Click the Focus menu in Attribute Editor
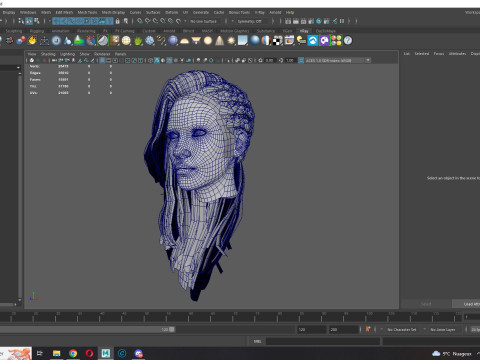Screen dimensions: 480x360 pyautogui.click(x=439, y=54)
